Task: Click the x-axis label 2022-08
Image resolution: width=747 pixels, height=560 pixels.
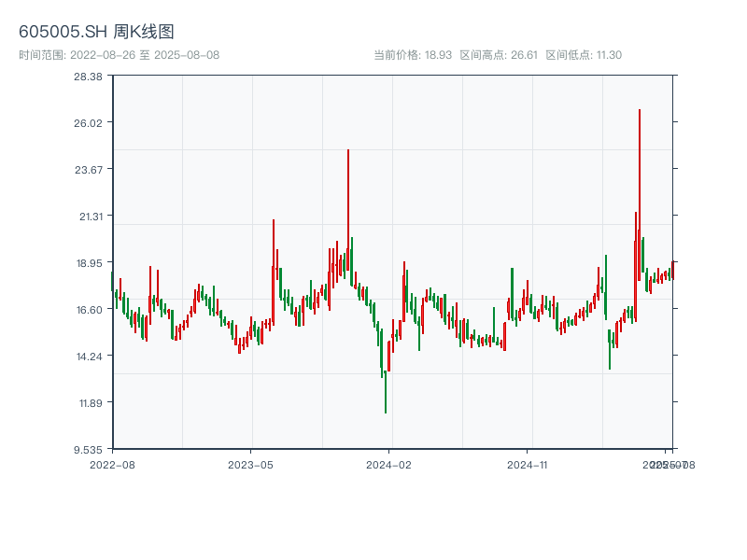Action: (x=112, y=465)
